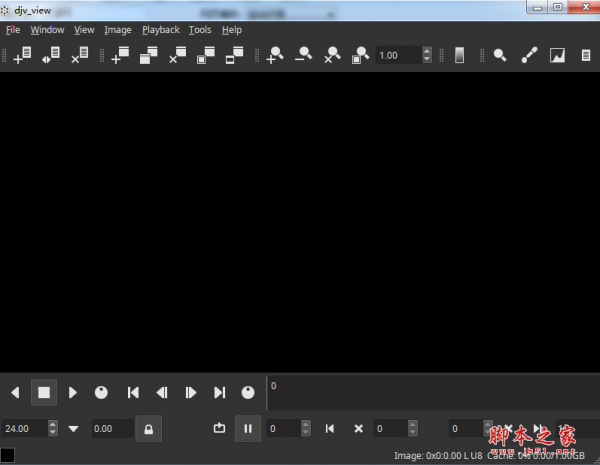Toggle the in/out points pause-style button
Image resolution: width=600 pixels, height=465 pixels.
coord(248,429)
